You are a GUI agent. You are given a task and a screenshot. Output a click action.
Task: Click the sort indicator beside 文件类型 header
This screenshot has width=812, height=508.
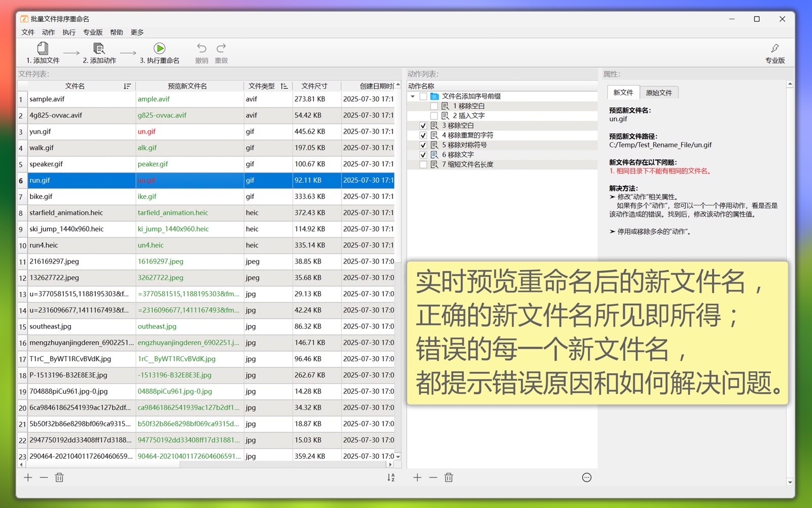pos(284,86)
